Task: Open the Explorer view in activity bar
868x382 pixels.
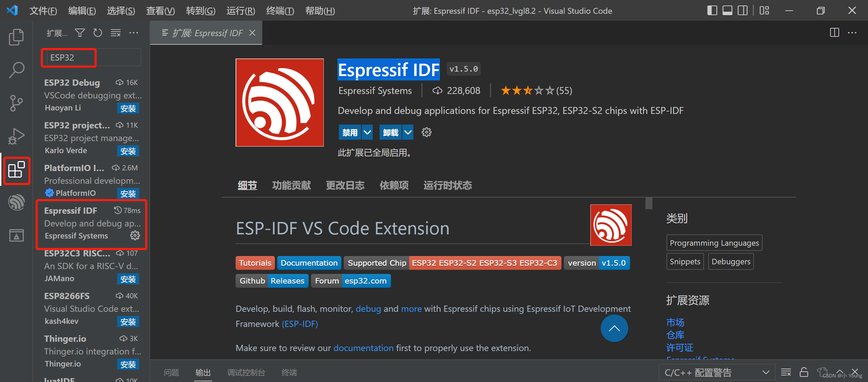Action: pyautogui.click(x=16, y=37)
